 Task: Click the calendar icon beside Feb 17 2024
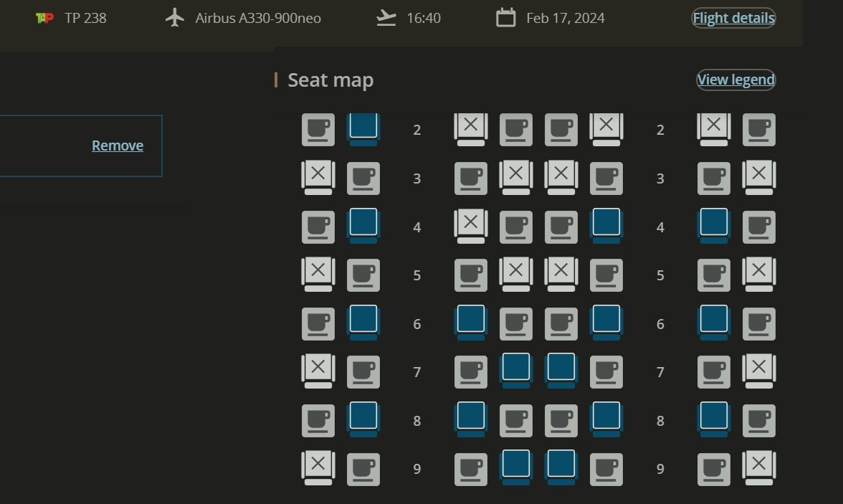(506, 18)
